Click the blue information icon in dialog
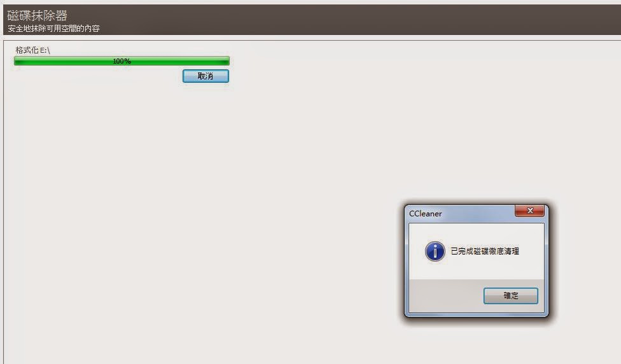The width and height of the screenshot is (621, 364). pyautogui.click(x=435, y=251)
